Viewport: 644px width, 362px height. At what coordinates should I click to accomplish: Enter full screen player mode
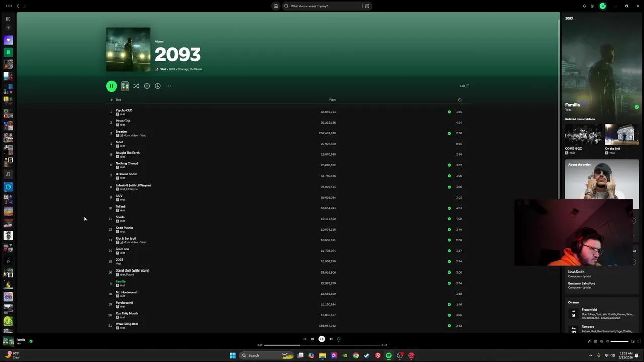click(x=639, y=341)
